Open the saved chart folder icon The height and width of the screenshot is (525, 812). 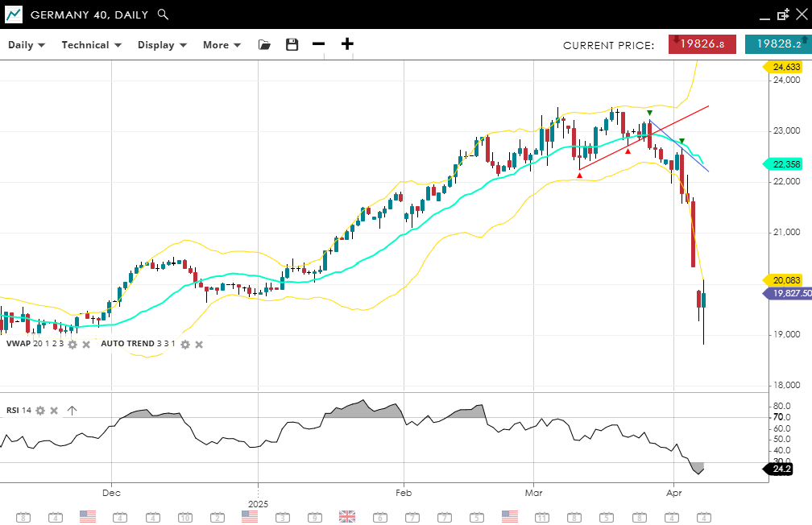pos(264,45)
